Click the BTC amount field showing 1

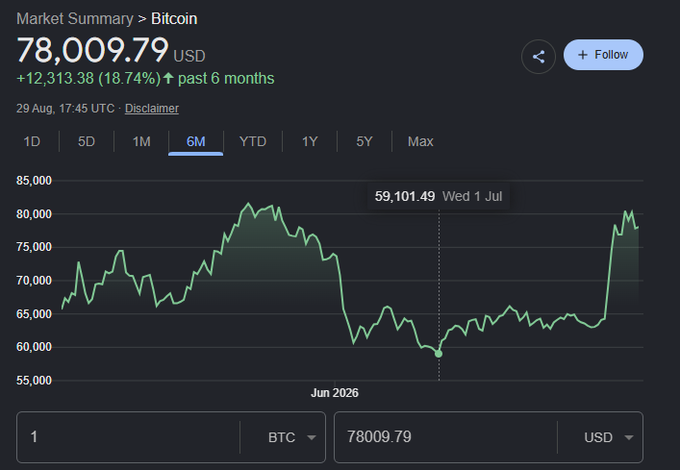click(x=128, y=437)
